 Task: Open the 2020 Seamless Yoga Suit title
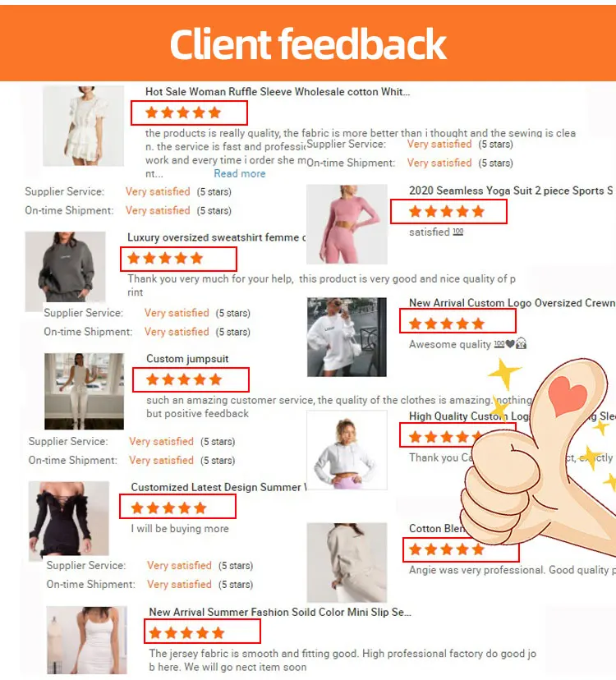tap(511, 191)
